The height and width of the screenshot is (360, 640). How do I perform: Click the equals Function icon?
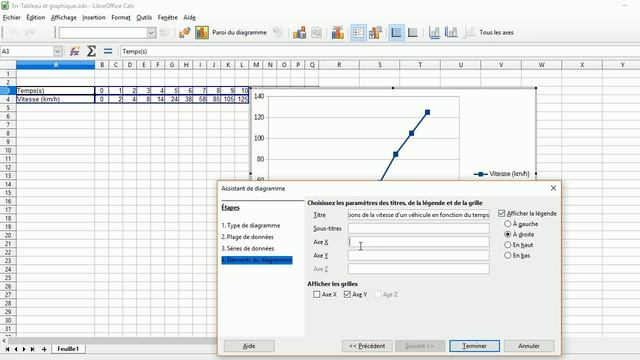108,51
